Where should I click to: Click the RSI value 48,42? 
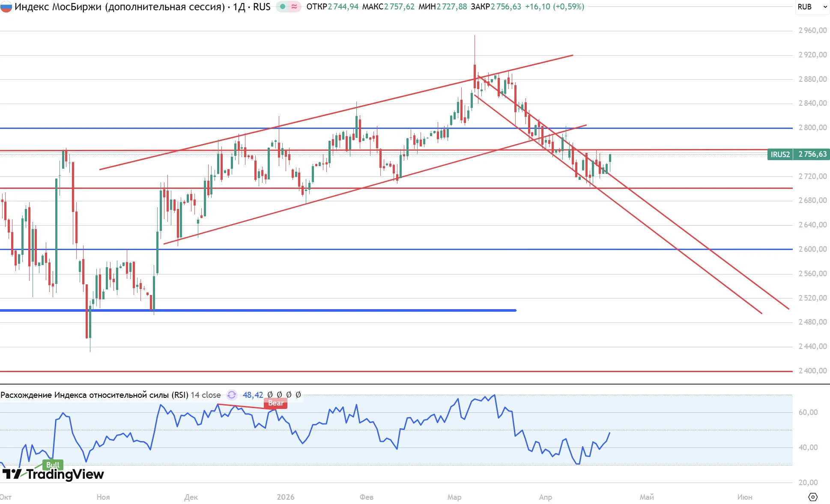pos(253,395)
